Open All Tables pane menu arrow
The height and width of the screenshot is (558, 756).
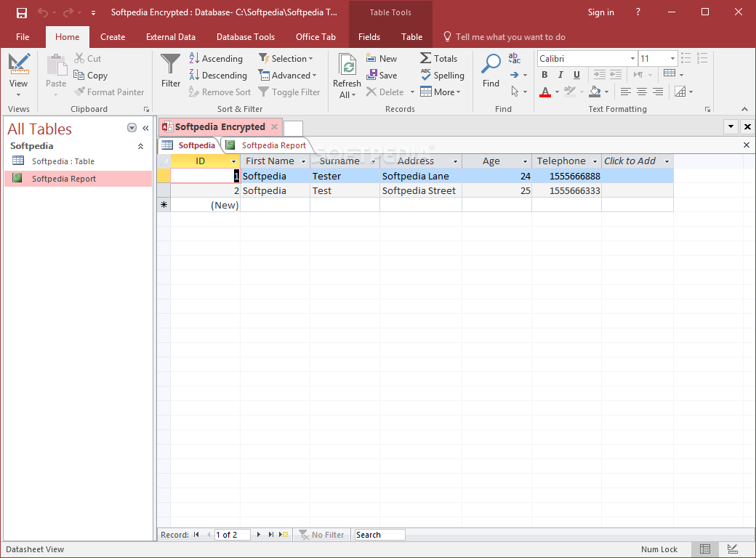[132, 128]
